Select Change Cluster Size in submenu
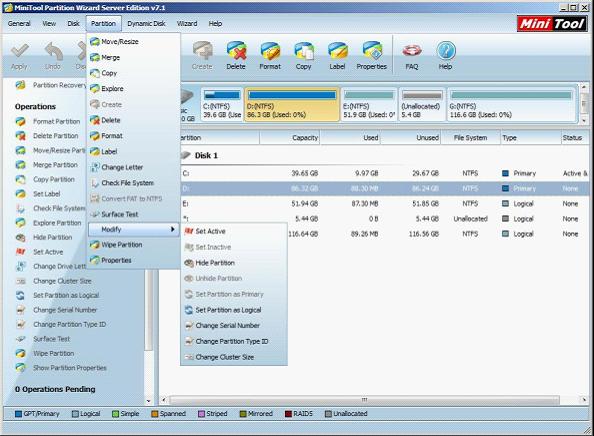 click(x=234, y=357)
